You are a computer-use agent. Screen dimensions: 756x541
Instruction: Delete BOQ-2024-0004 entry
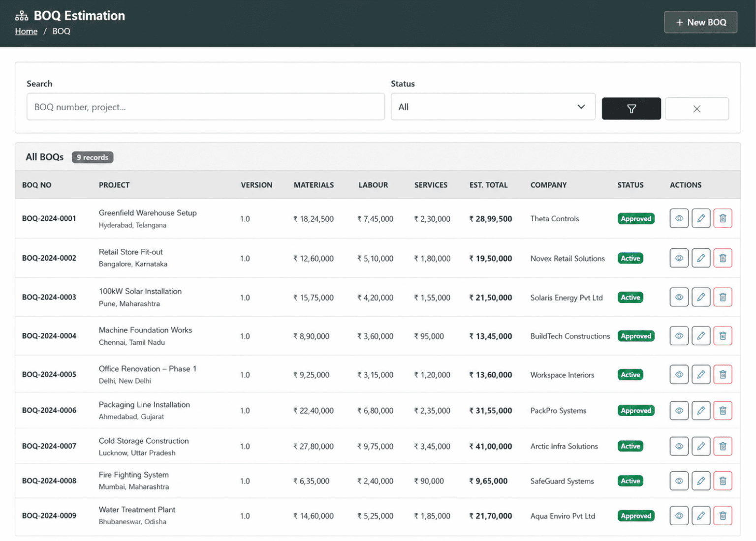[x=723, y=336]
